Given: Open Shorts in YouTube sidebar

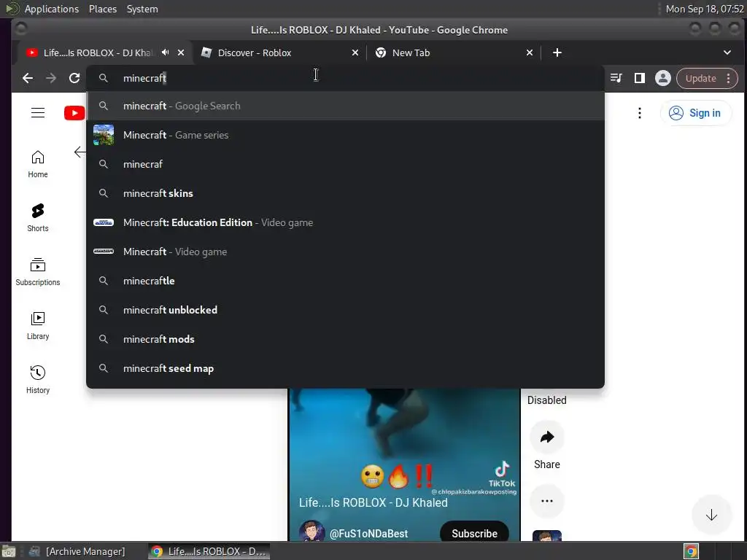Looking at the screenshot, I should (x=38, y=218).
